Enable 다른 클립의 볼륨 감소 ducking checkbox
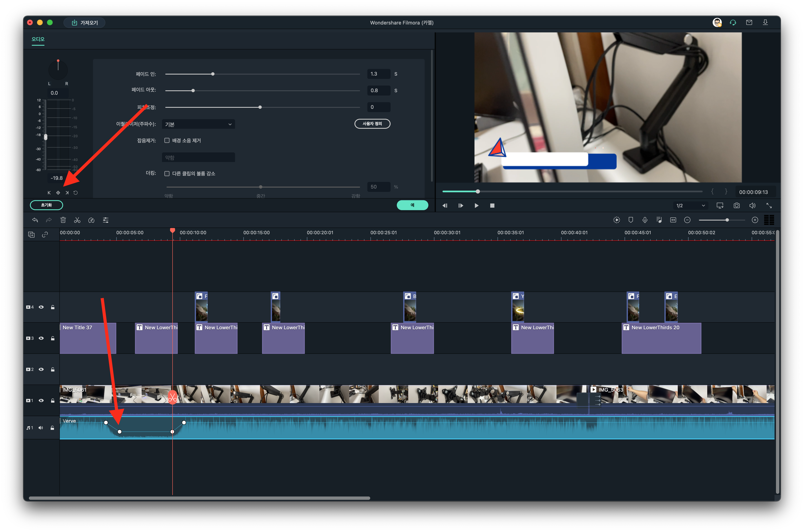Viewport: 804px width, 532px height. (x=167, y=173)
